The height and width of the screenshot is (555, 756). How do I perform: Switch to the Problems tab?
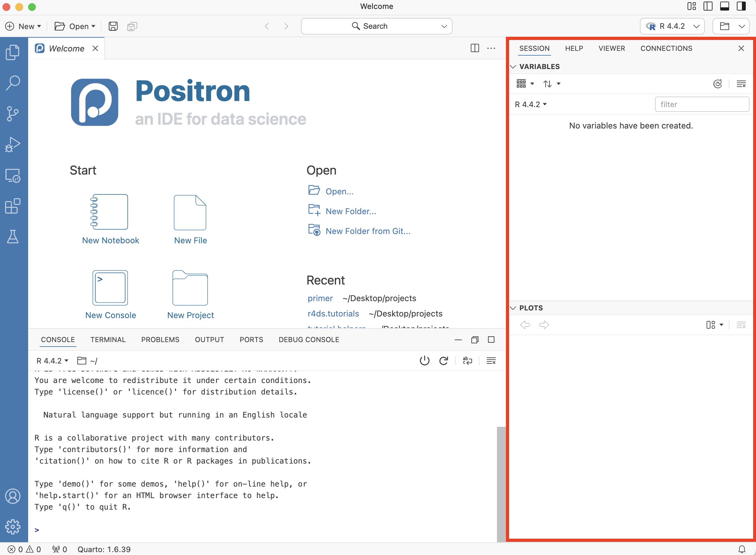pos(160,340)
